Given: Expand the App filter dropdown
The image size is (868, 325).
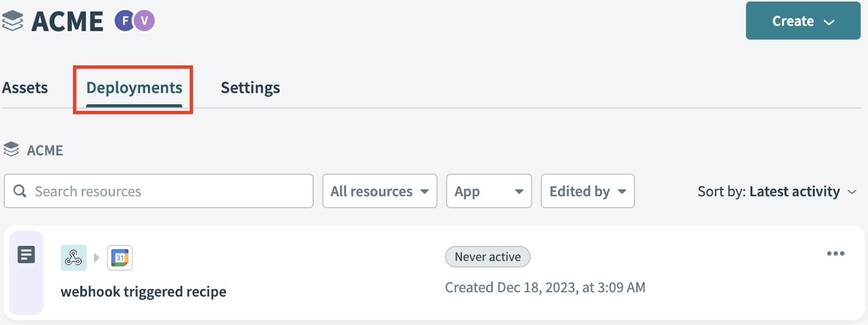Looking at the screenshot, I should pos(489,191).
